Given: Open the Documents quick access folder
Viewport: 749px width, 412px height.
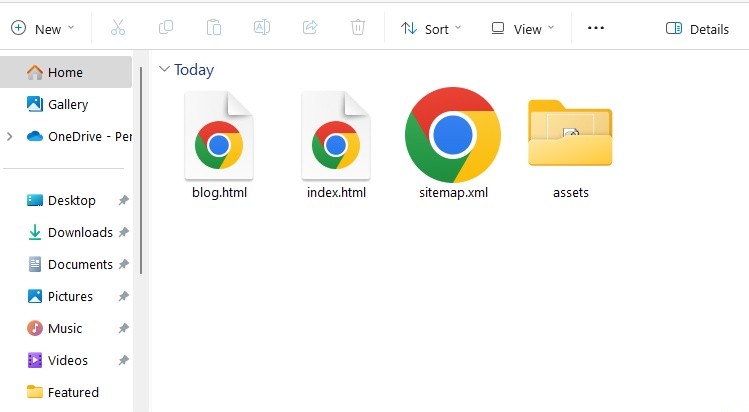Looking at the screenshot, I should click(x=70, y=264).
